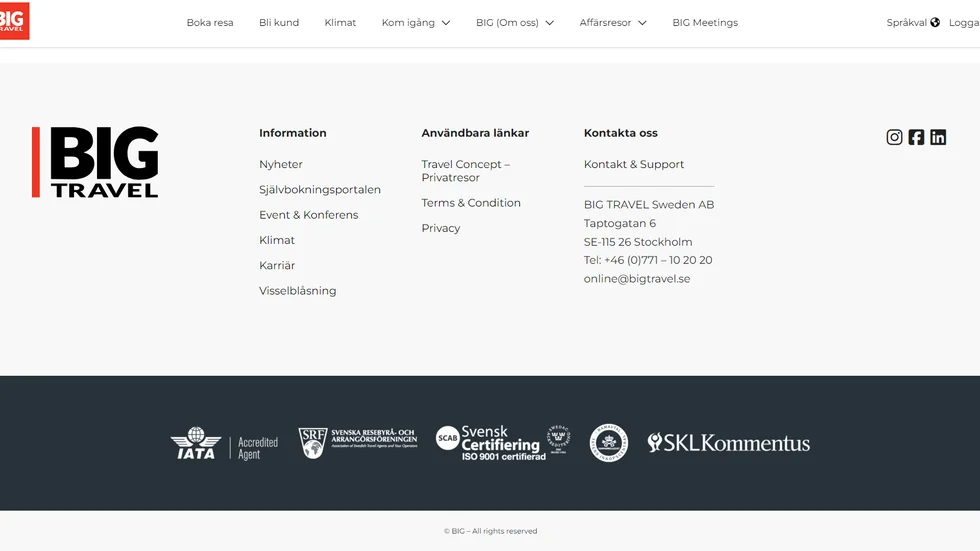Viewport: 980px width, 551px height.
Task: Open the Karriär footer link
Action: [277, 266]
